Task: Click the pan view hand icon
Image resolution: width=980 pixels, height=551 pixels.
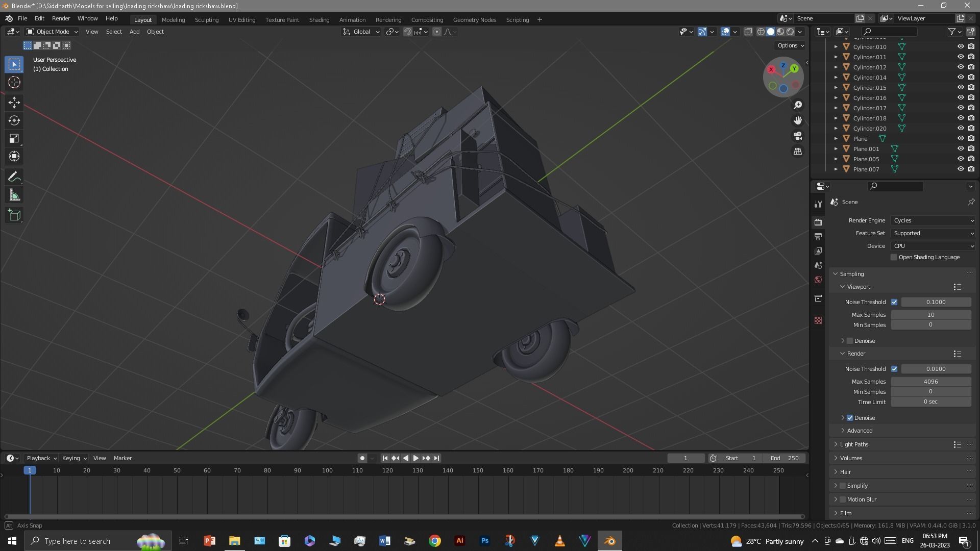Action: pyautogui.click(x=797, y=120)
